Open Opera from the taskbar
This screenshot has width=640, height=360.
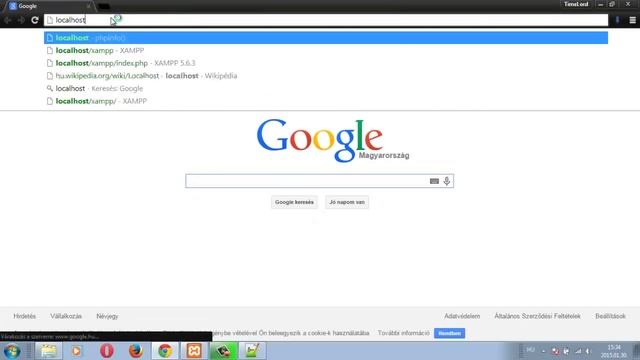click(x=107, y=351)
